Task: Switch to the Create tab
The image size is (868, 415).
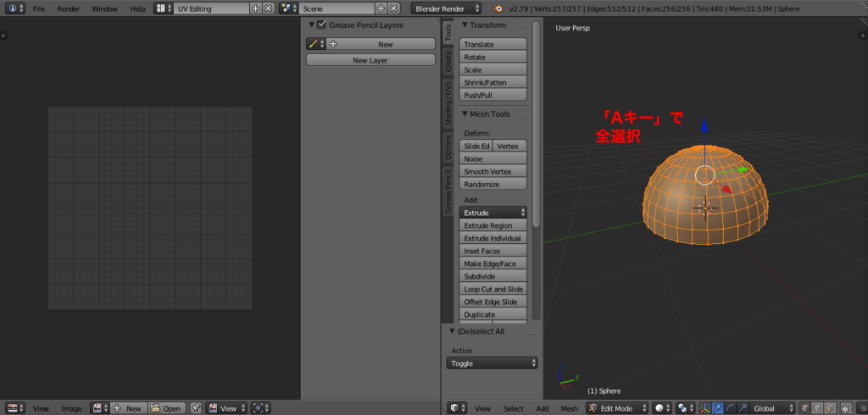Action: 448,63
